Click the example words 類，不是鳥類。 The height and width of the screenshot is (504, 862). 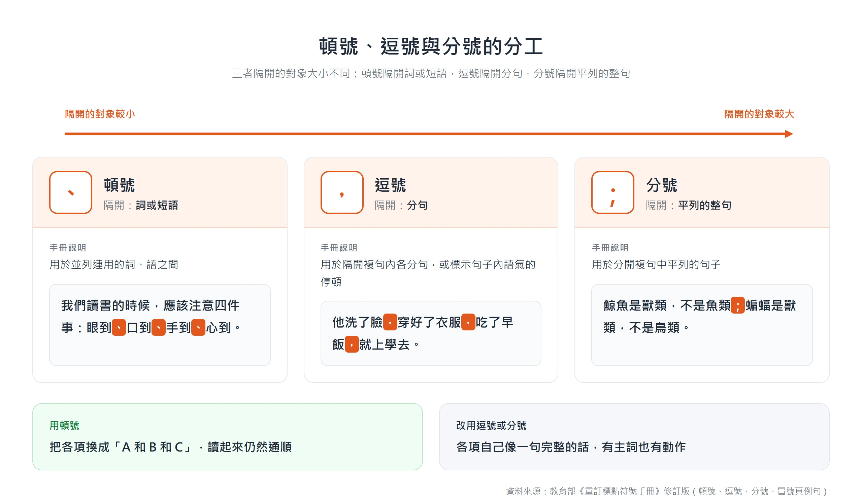[646, 327]
